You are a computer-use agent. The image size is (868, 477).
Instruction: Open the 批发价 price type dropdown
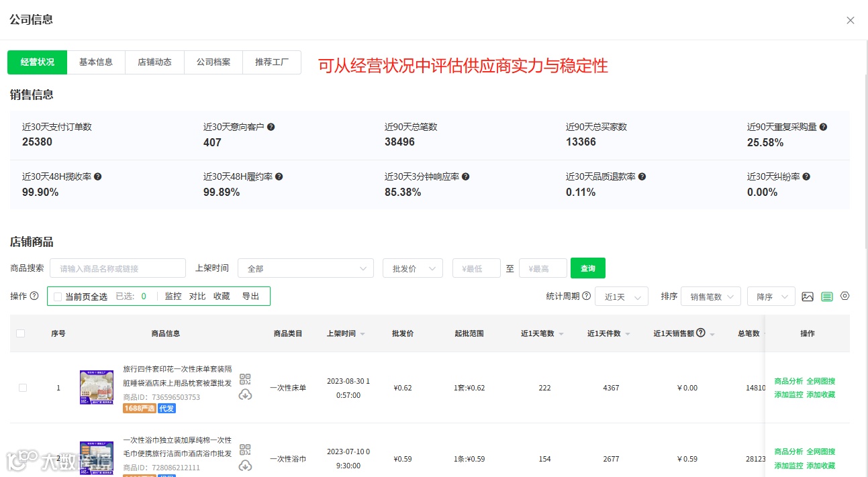(413, 268)
